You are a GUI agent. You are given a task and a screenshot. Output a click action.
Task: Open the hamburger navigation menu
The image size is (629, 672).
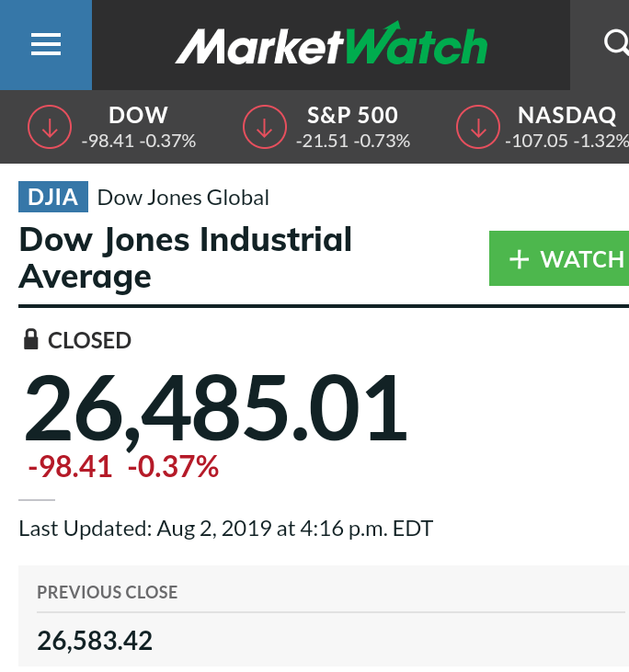(x=46, y=44)
